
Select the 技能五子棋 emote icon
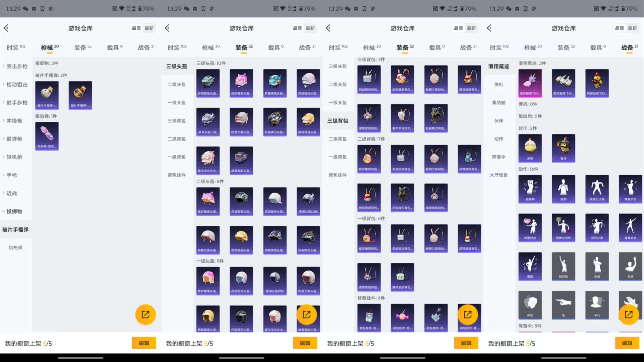597,189
